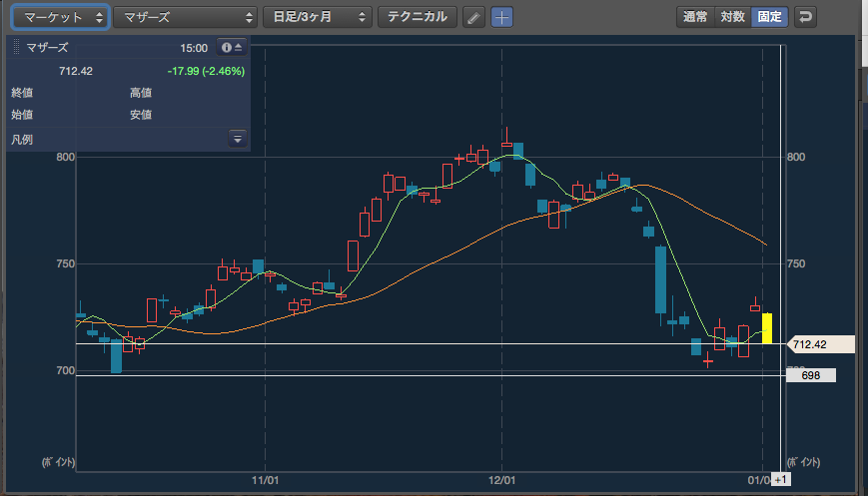Click the +1 button at the date axis
Image resolution: width=868 pixels, height=496 pixels.
pyautogui.click(x=780, y=479)
